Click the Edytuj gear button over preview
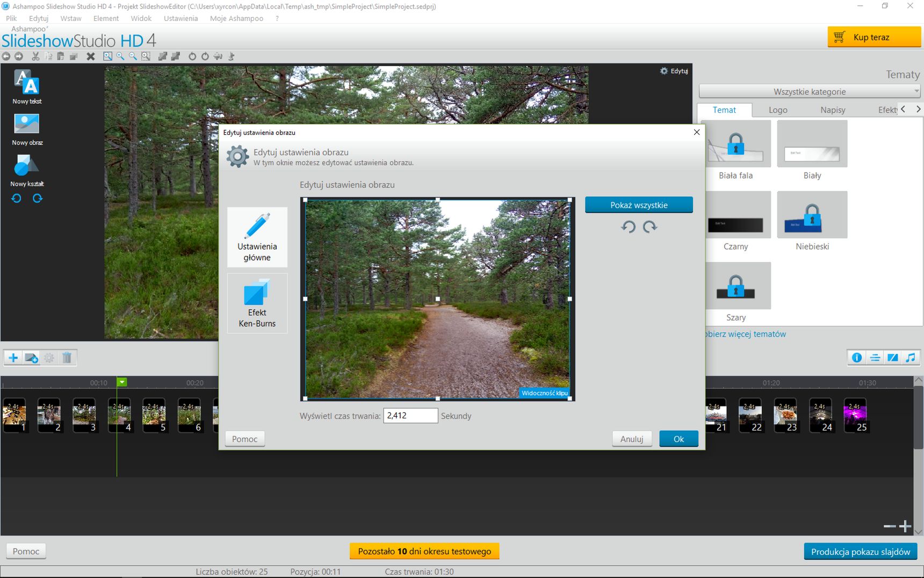Image resolution: width=924 pixels, height=578 pixels. 674,71
